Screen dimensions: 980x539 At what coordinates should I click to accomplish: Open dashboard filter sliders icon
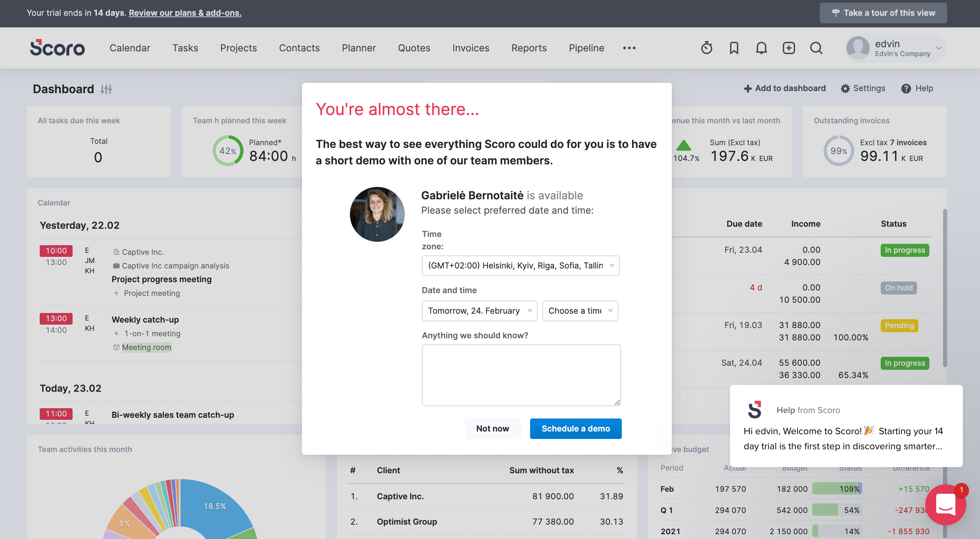(x=106, y=89)
